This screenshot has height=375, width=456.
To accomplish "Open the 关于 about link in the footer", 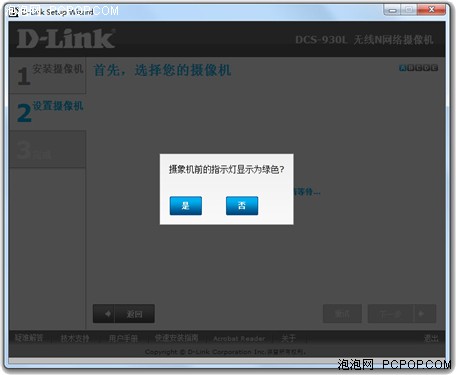I will 288,338.
